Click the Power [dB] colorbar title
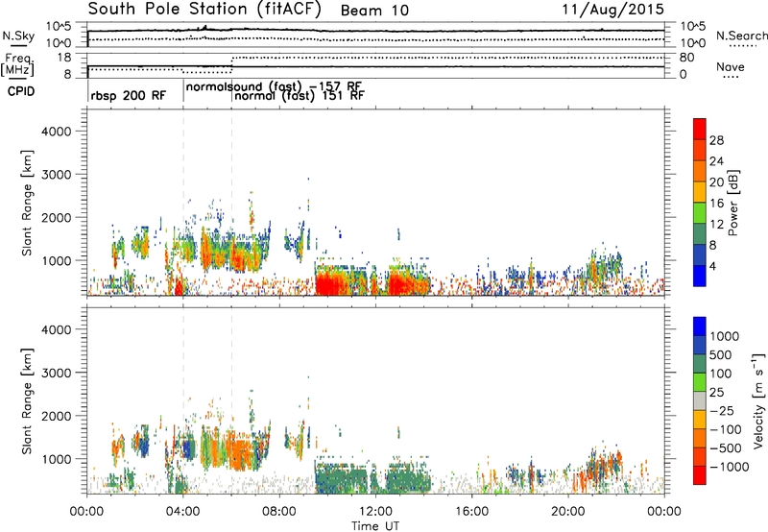 pos(733,203)
